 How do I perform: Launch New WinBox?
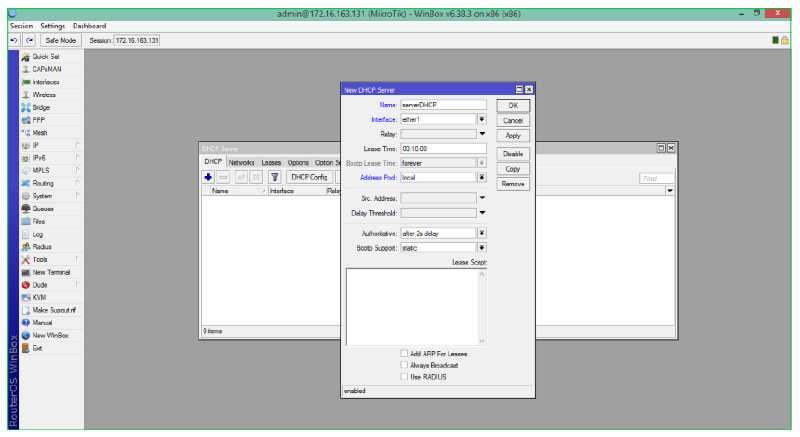coord(51,336)
